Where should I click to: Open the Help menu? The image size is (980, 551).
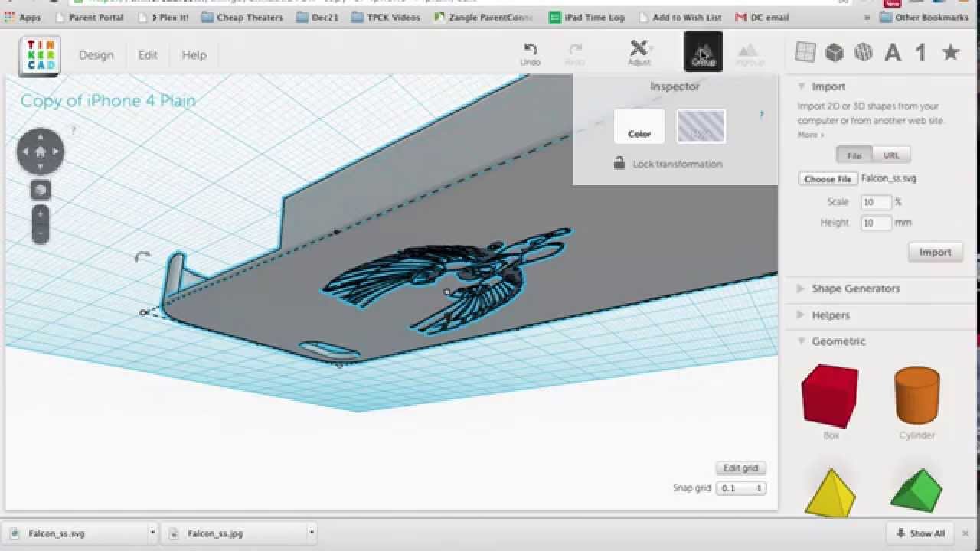194,55
